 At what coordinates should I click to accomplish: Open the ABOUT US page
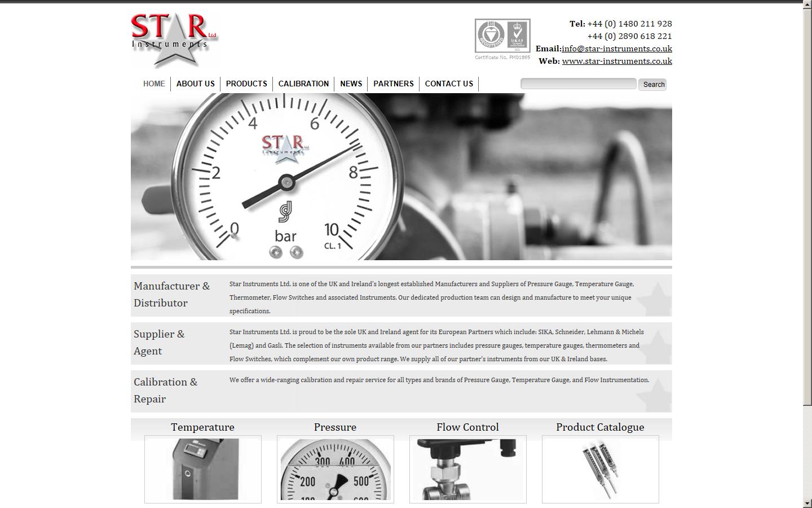pyautogui.click(x=196, y=84)
